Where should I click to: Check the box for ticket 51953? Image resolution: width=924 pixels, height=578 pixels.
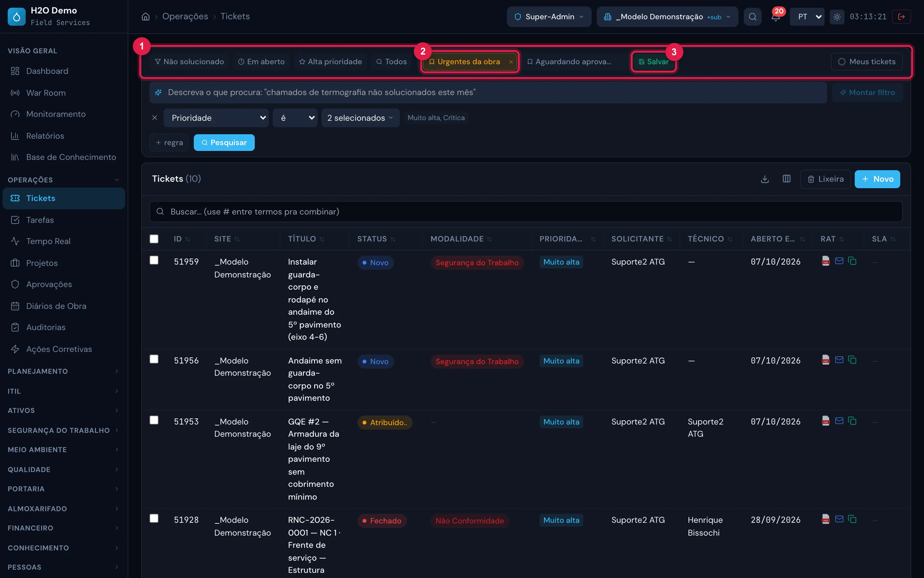pos(154,420)
